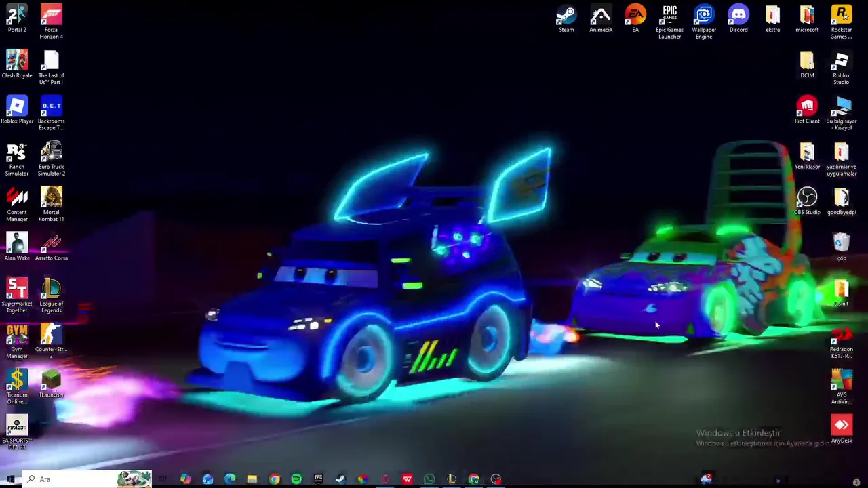The height and width of the screenshot is (488, 868).
Task: Open the TLauncher Minecraft icon
Action: pyautogui.click(x=51, y=383)
